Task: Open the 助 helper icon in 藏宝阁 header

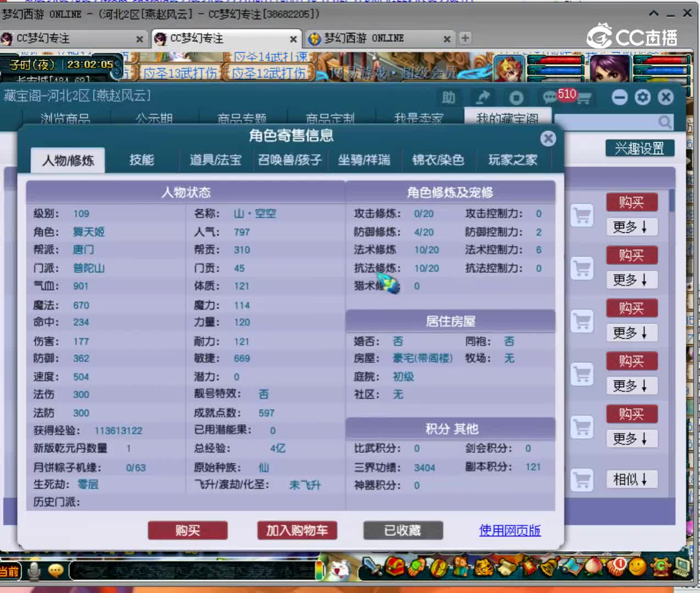Action: point(449,98)
